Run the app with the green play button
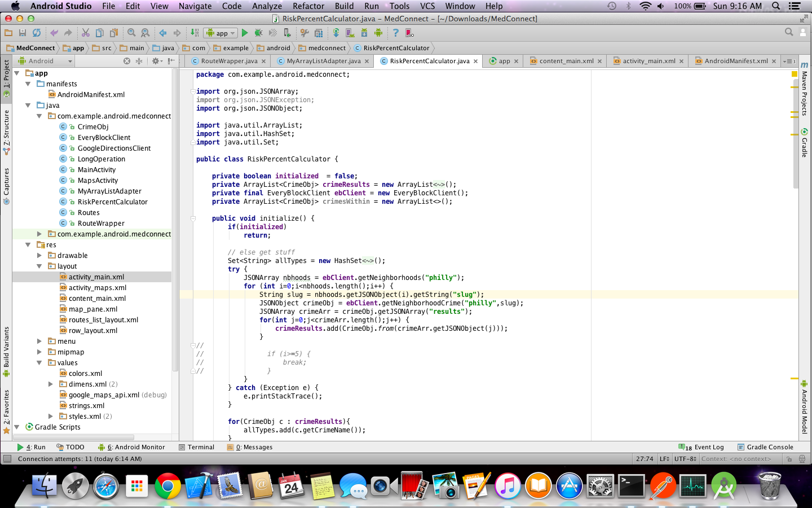The height and width of the screenshot is (508, 812). [x=245, y=33]
